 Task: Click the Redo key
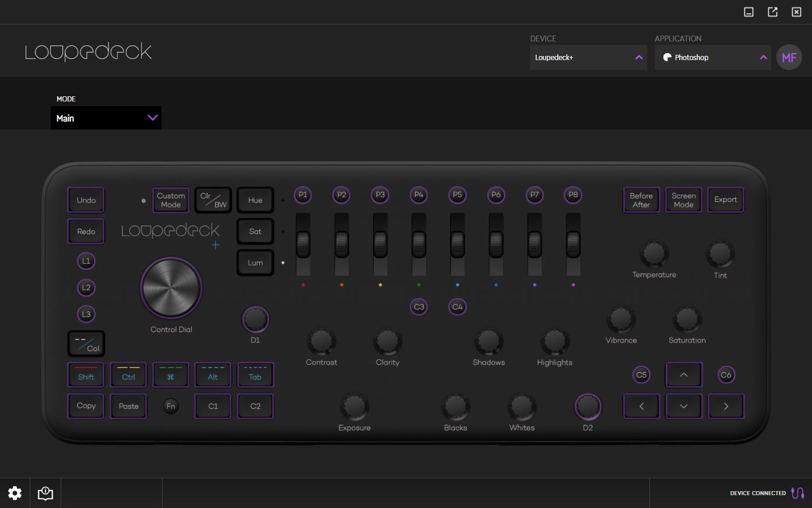click(86, 232)
